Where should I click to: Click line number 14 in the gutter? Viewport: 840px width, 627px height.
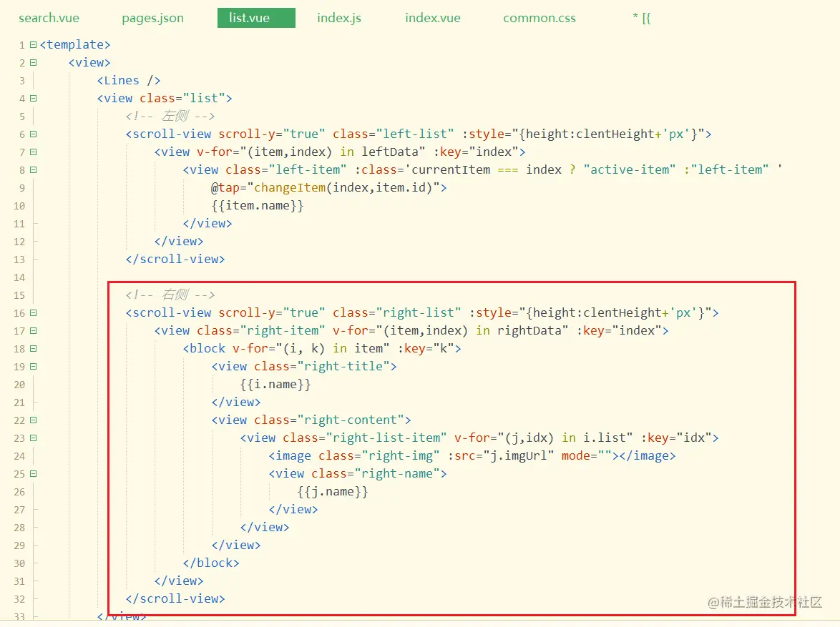tap(19, 277)
